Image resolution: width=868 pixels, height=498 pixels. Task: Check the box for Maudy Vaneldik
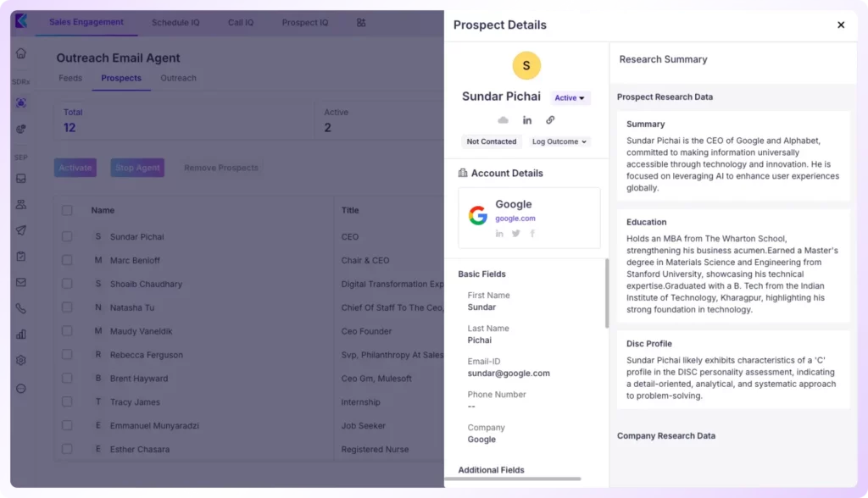pyautogui.click(x=67, y=331)
